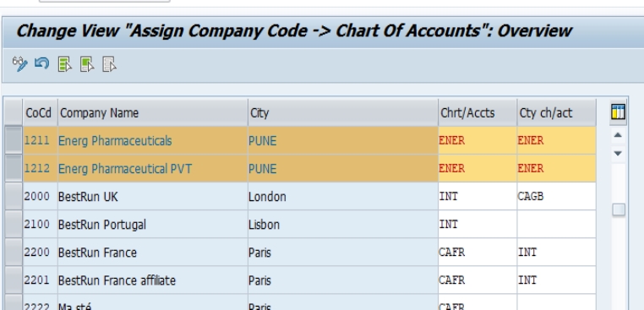Click scroll up arrow in table
Image resolution: width=644 pixels, height=310 pixels.
(x=618, y=135)
